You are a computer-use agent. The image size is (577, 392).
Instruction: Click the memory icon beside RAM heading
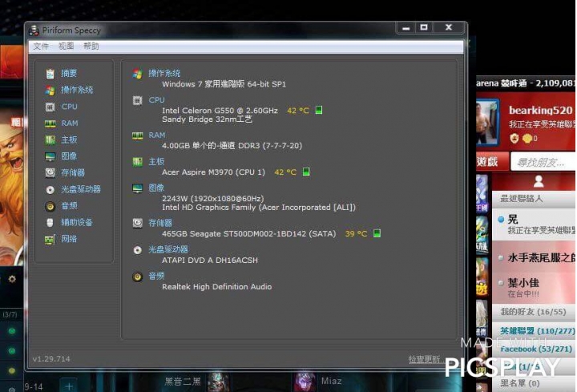pyautogui.click(x=138, y=135)
